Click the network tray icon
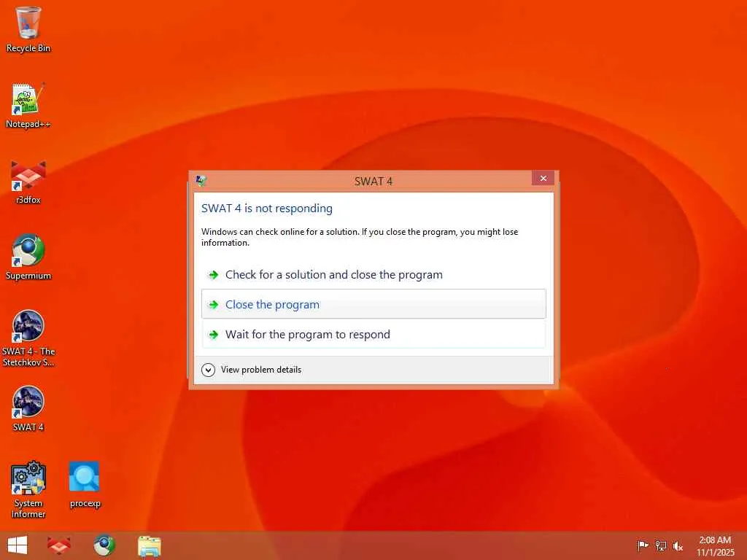Screen dimensions: 747x560 (660, 545)
